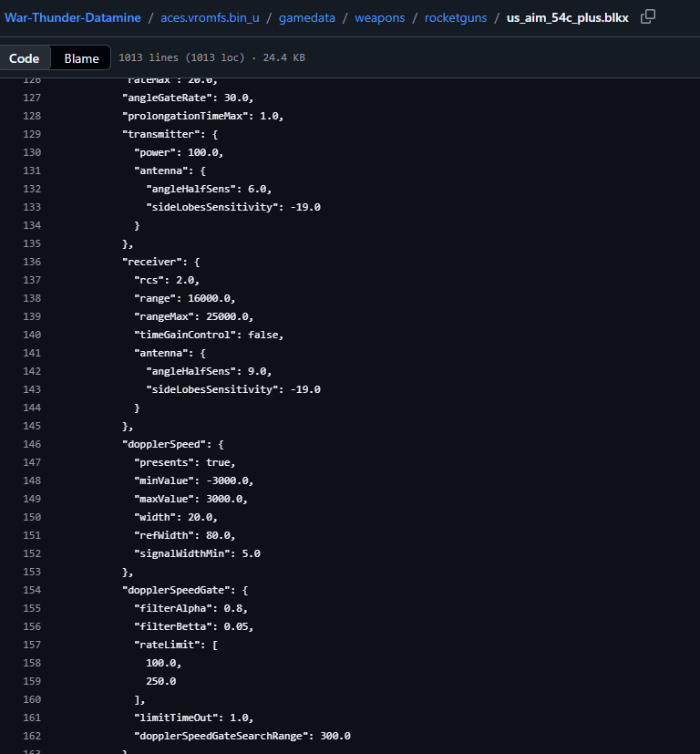This screenshot has height=754, width=700.
Task: Click the 250.0 value on line 159
Action: click(x=161, y=681)
